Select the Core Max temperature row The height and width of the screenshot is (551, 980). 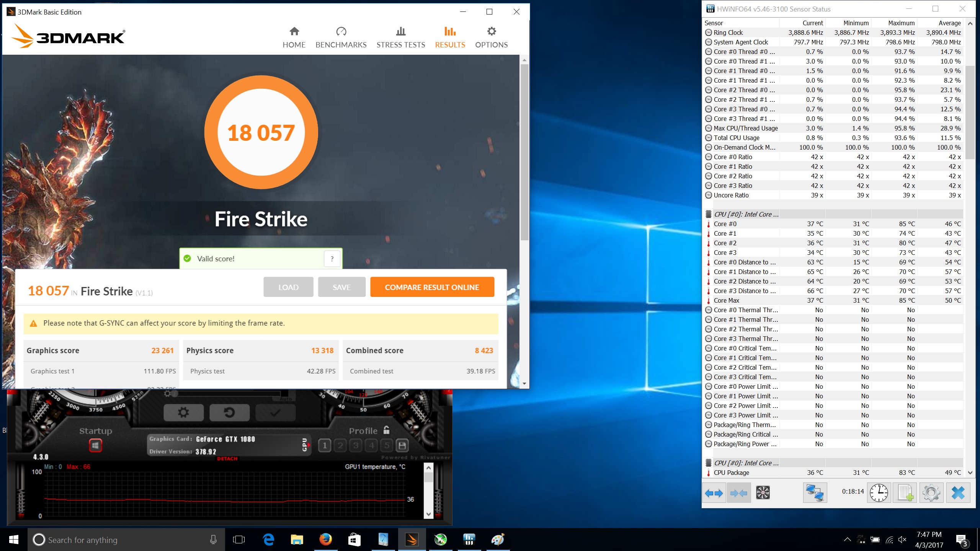[833, 300]
